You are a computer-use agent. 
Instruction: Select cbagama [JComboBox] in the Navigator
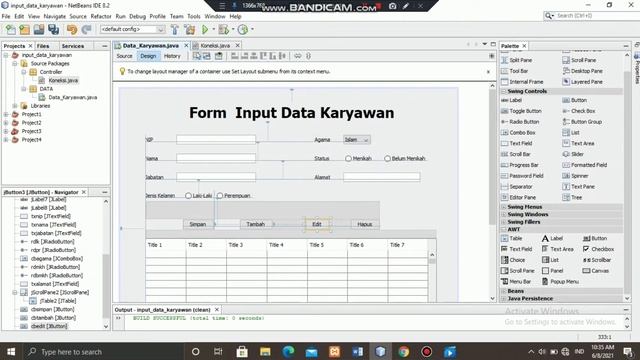tap(57, 258)
